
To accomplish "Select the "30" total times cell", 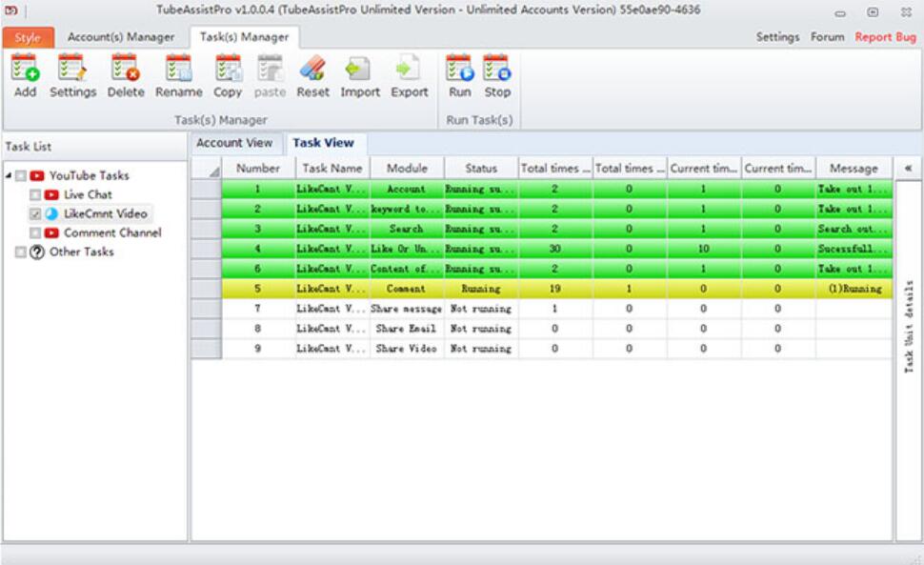I will pyautogui.click(x=555, y=249).
